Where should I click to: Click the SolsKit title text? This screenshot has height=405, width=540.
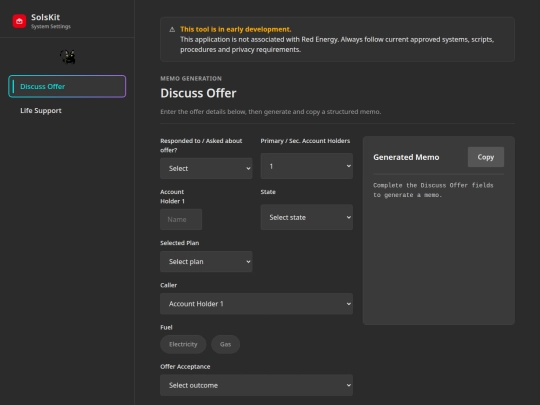click(x=45, y=17)
